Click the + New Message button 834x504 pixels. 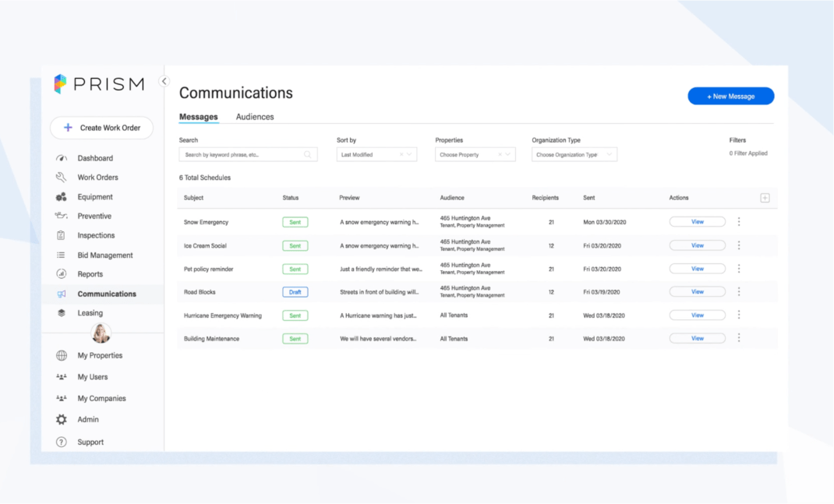tap(730, 95)
